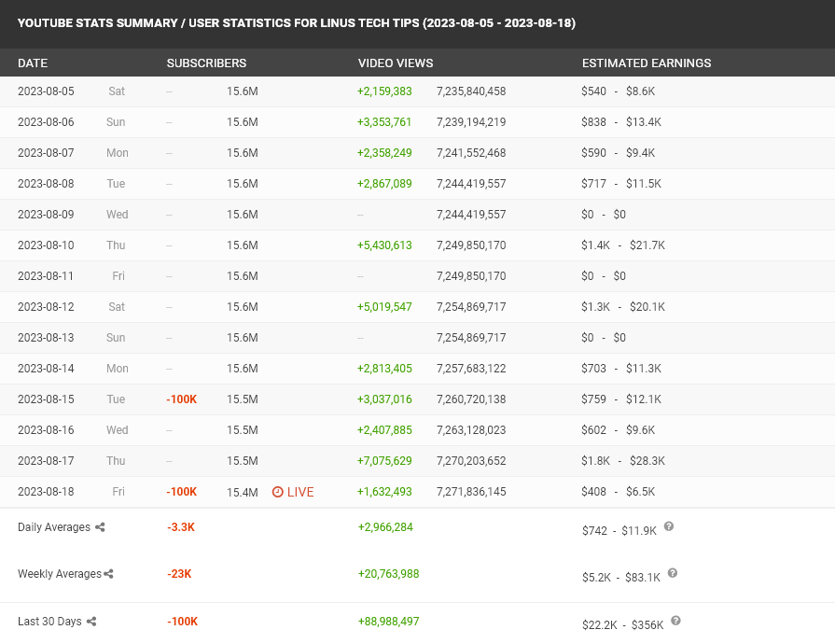This screenshot has width=835, height=644.
Task: Click the views gain +5,430,613
Action: click(x=384, y=245)
